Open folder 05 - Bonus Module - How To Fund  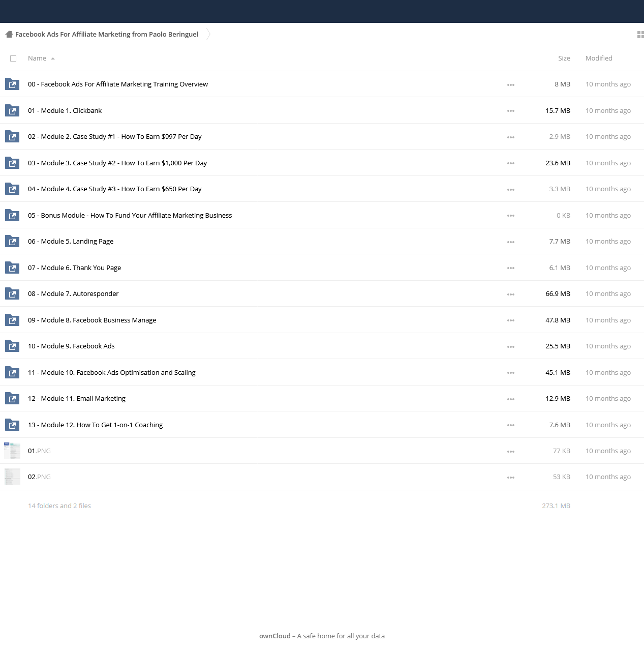pyautogui.click(x=130, y=215)
